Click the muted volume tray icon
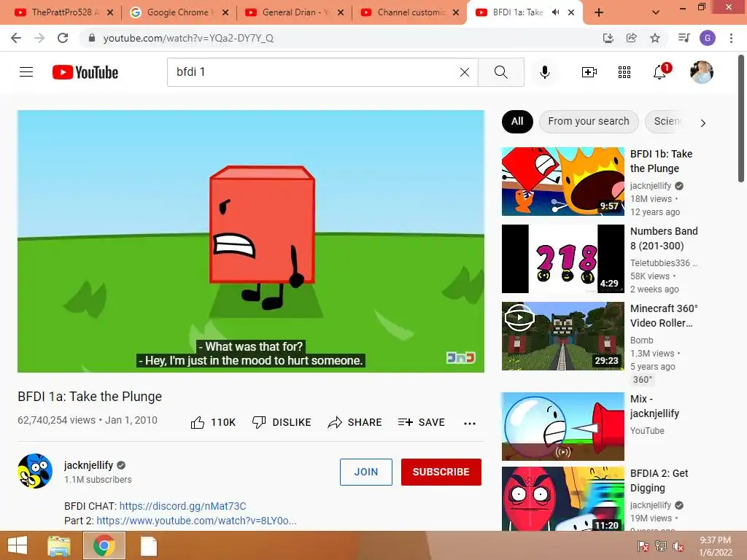 (x=678, y=546)
